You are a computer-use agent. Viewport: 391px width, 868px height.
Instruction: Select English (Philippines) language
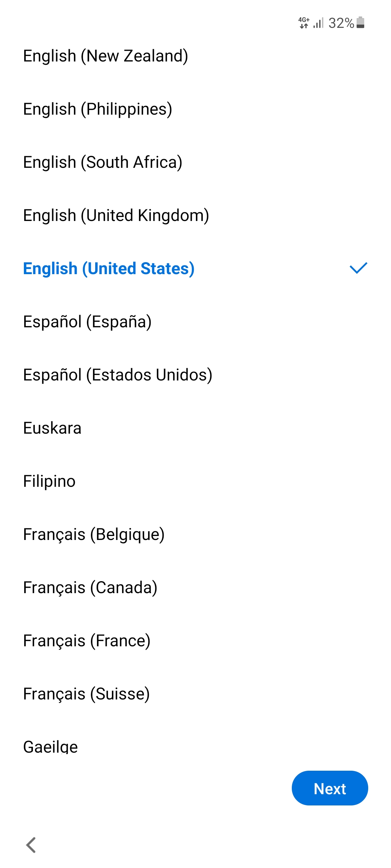point(195,109)
